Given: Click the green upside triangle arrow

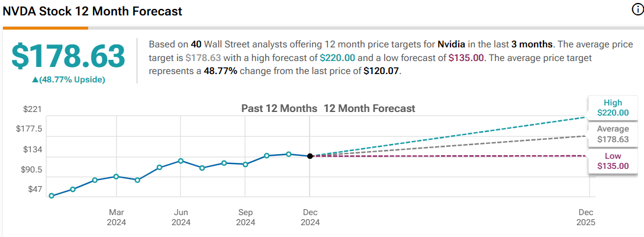Looking at the screenshot, I should tap(35, 79).
